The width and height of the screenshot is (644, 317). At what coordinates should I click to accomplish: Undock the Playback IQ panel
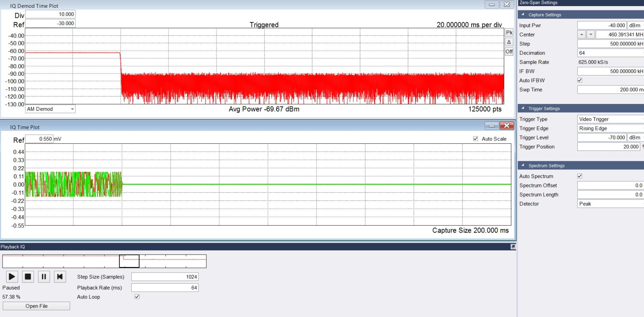513,247
